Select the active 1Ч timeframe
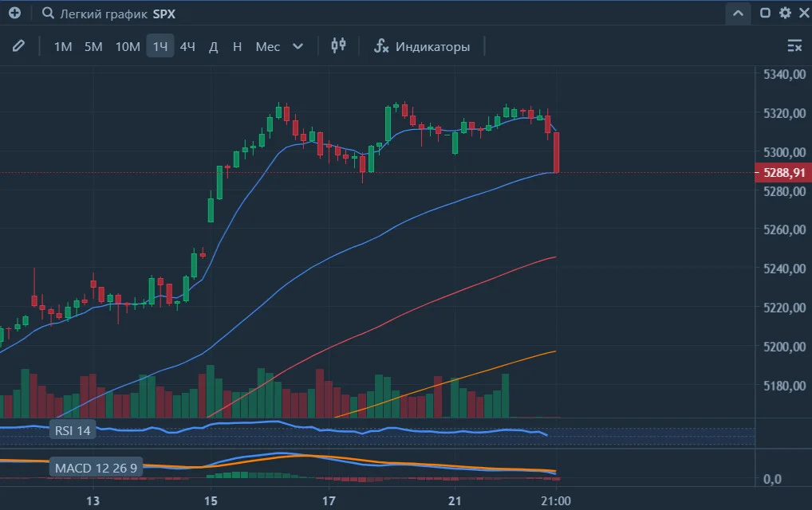 point(160,46)
